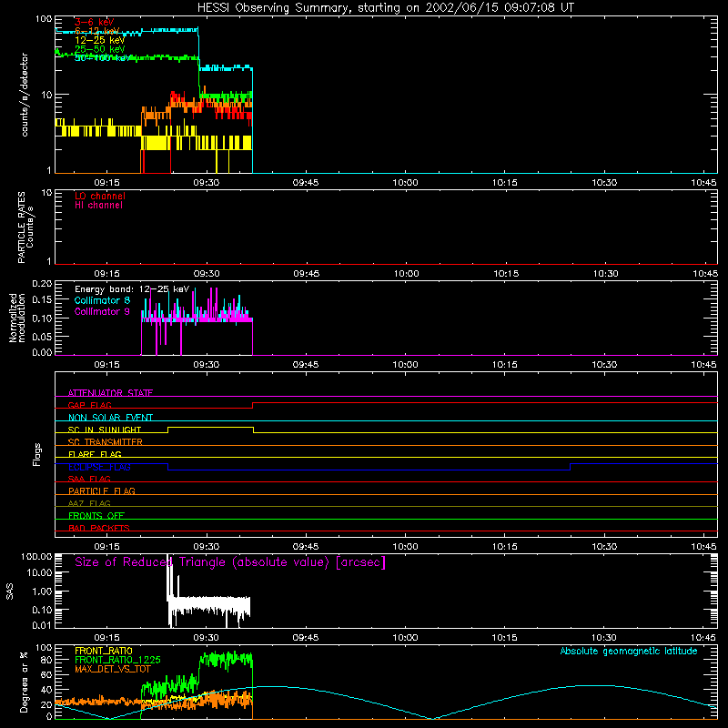The image size is (728, 728).
Task: Click the 'counts/s/detector' axis label
Action: [x=25, y=95]
